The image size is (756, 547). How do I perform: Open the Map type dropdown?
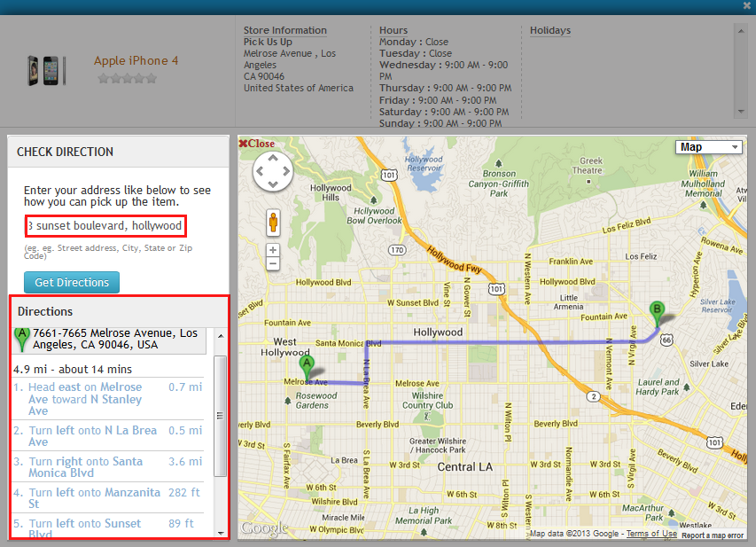pyautogui.click(x=709, y=147)
